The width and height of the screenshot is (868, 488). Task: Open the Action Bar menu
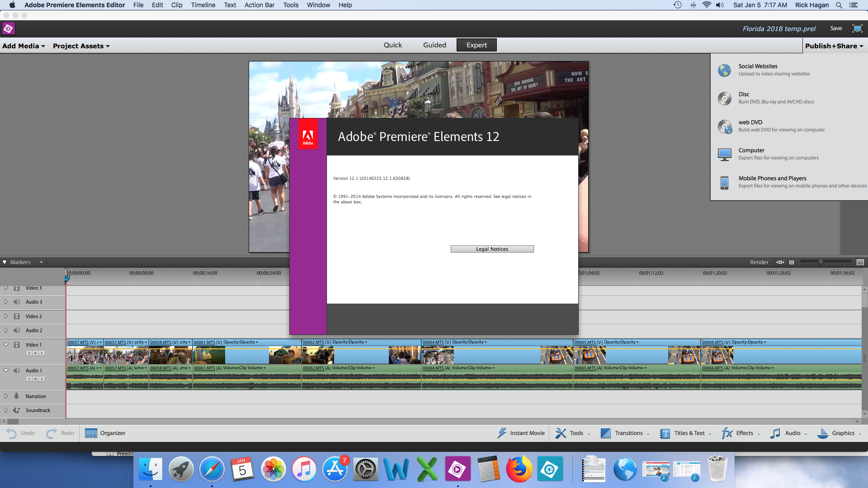259,5
